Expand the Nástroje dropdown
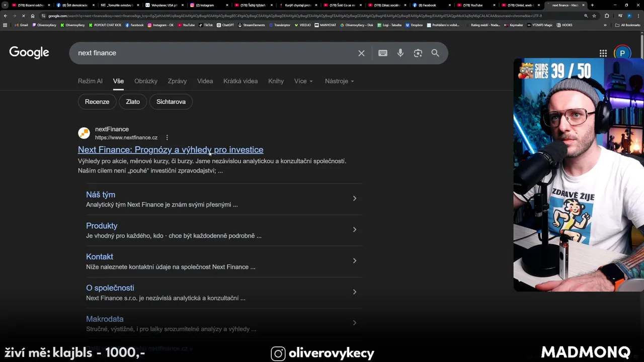 (340, 81)
